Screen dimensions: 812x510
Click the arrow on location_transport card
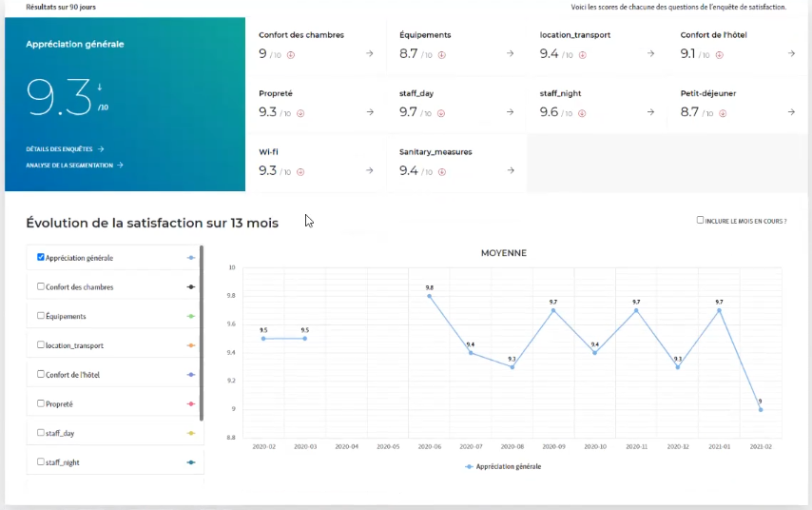(x=650, y=54)
